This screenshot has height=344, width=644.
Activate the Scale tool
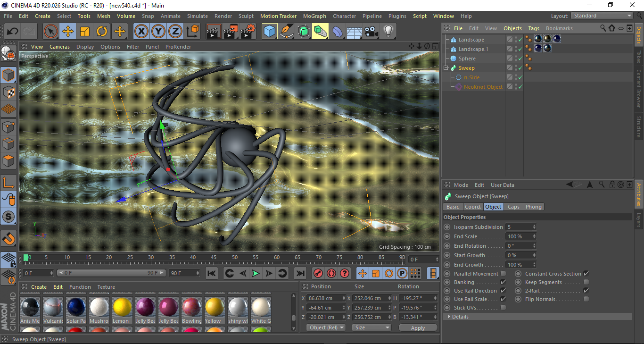[x=85, y=32]
